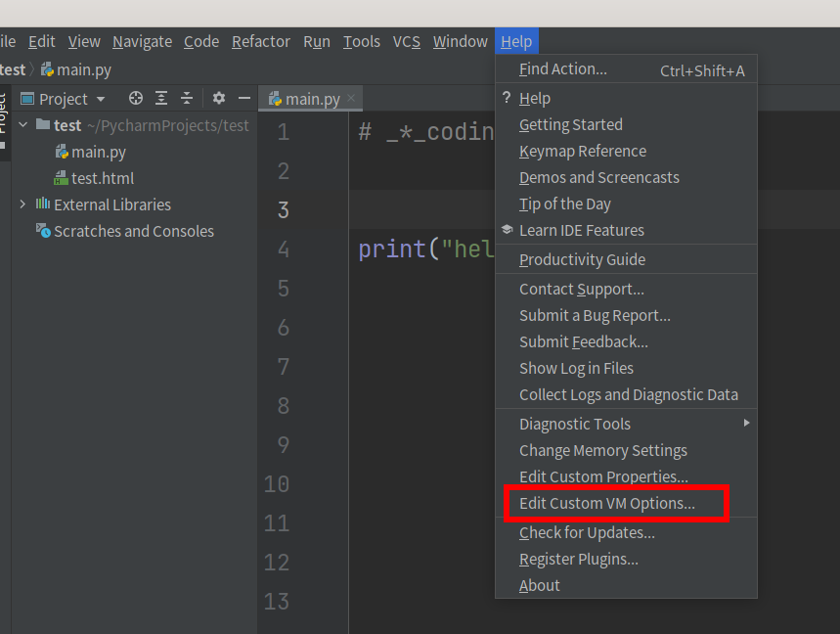Open Keymap Reference

[626, 151]
